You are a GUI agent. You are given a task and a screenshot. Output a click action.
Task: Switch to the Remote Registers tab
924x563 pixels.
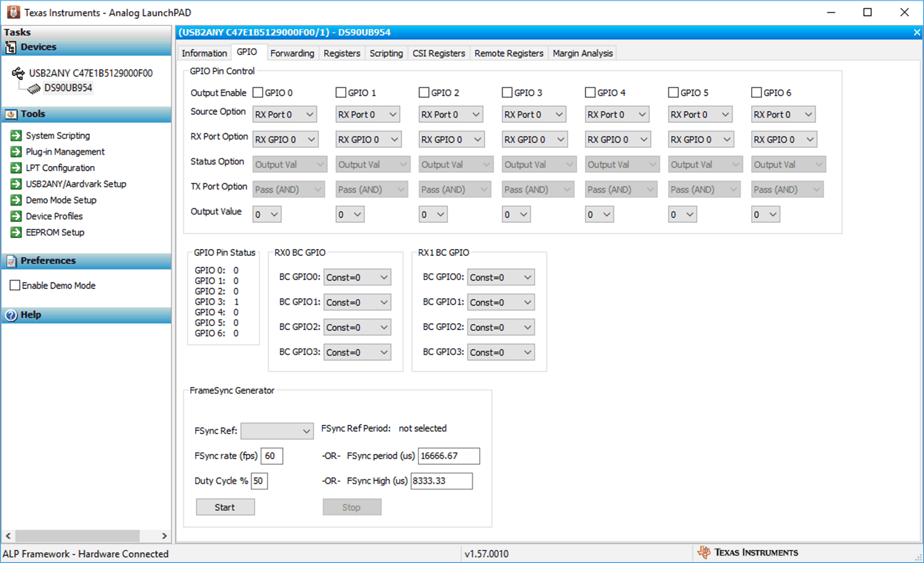(x=509, y=53)
